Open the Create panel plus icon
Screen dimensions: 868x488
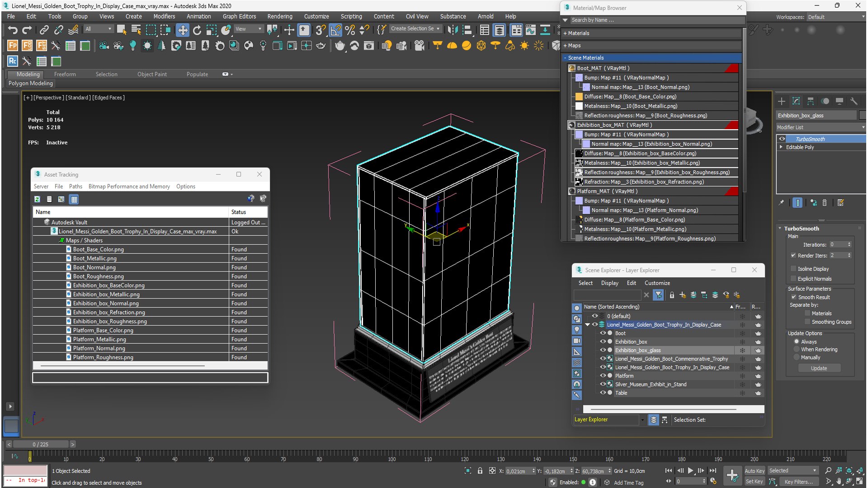point(782,101)
